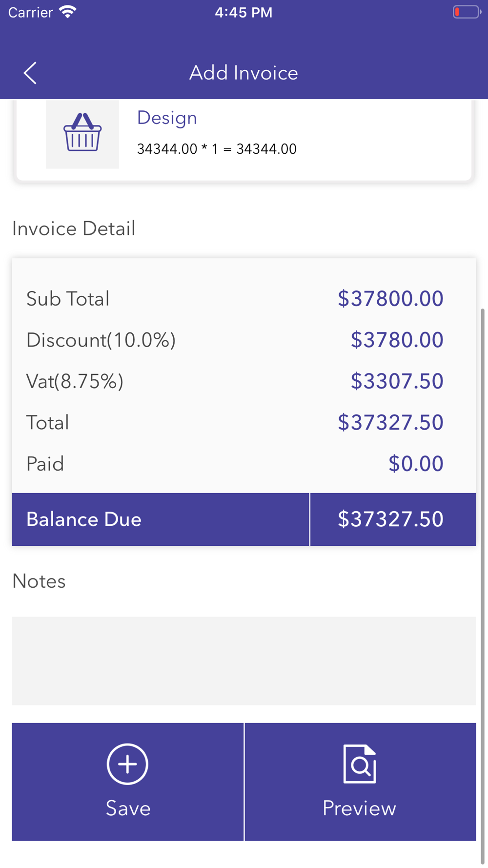This screenshot has width=488, height=868.
Task: Tap the Add Invoice header title
Action: coord(244,73)
